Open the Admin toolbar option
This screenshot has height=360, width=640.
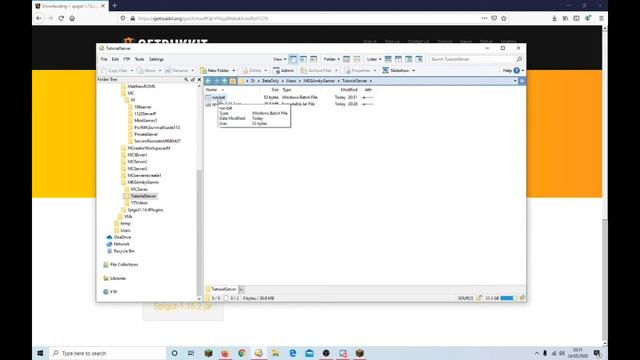click(x=283, y=71)
